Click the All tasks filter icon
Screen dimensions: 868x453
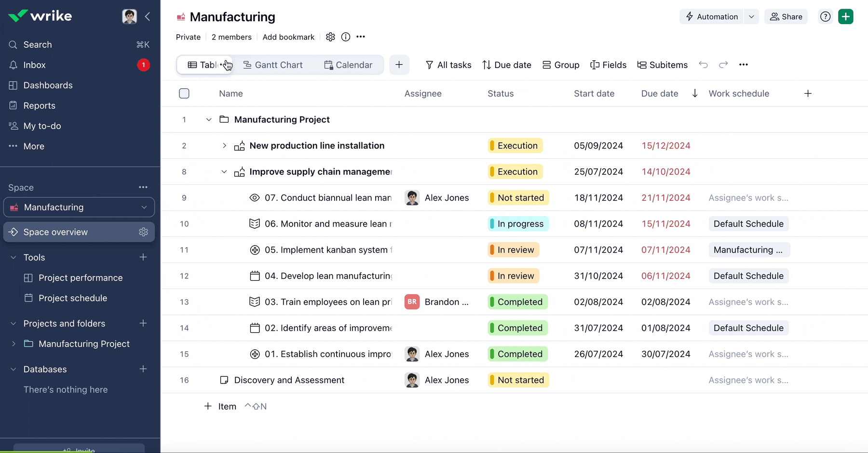[429, 65]
